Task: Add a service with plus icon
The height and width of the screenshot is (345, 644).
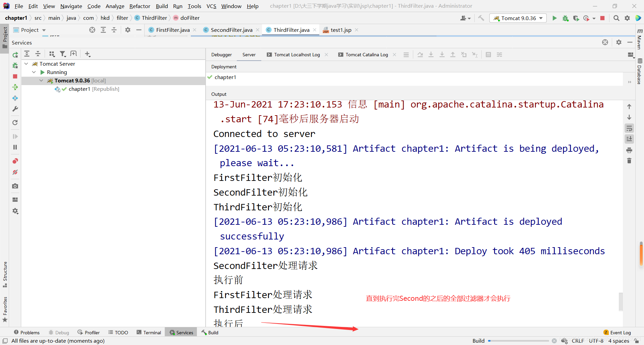Action: tap(88, 54)
